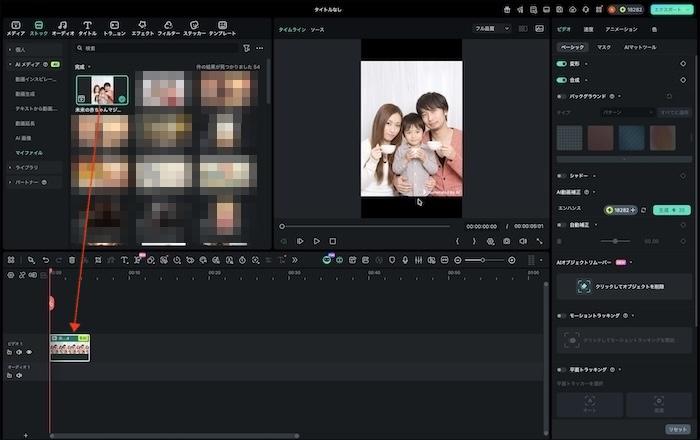Expand the ライブラリ tree item
Screen dimensions: 700x440
coord(10,167)
